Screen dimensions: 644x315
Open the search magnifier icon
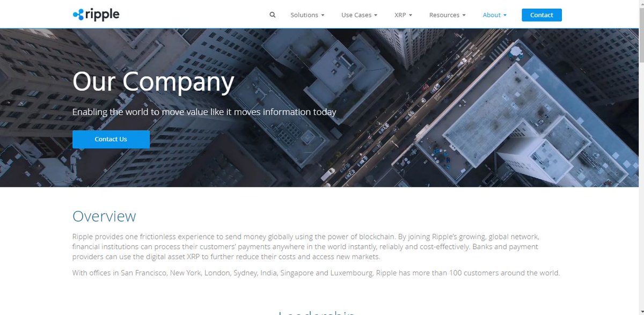pyautogui.click(x=273, y=15)
